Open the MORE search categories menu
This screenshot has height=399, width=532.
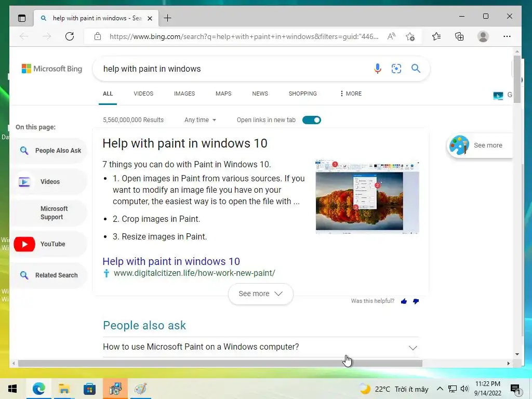tap(351, 94)
